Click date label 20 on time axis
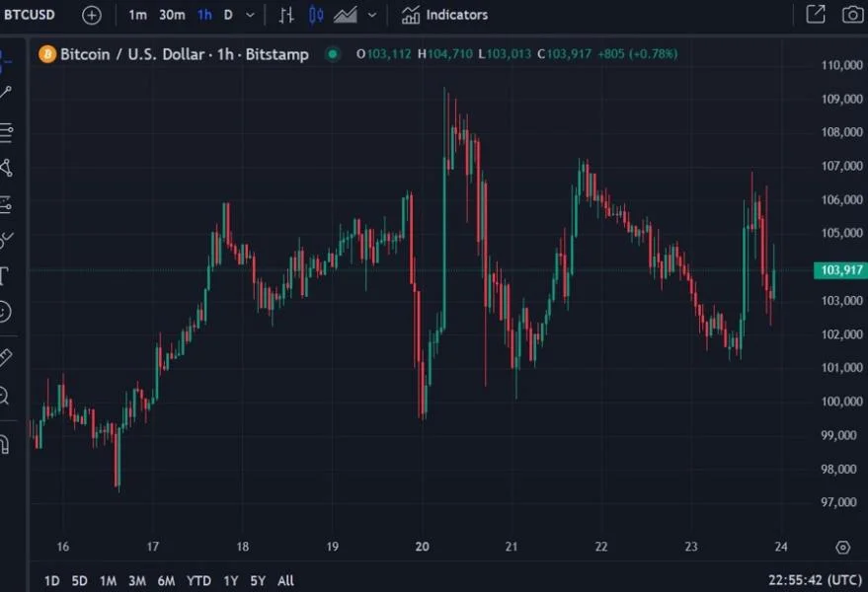Screen dimensions: 868x592 pyautogui.click(x=423, y=547)
